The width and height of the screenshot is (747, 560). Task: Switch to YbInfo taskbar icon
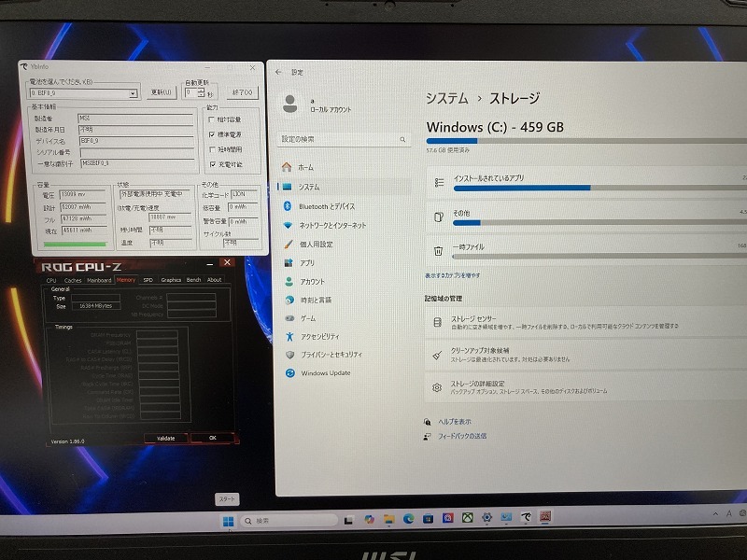point(526,516)
